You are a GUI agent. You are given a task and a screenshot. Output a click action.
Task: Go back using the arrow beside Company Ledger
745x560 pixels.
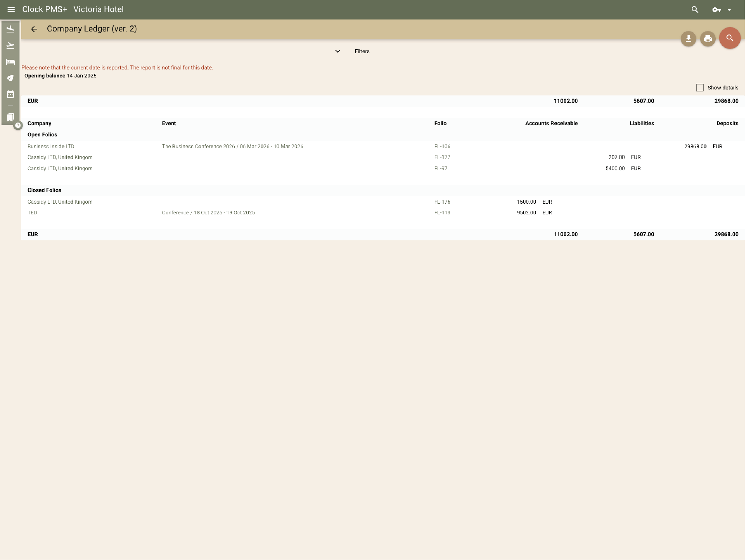(34, 29)
